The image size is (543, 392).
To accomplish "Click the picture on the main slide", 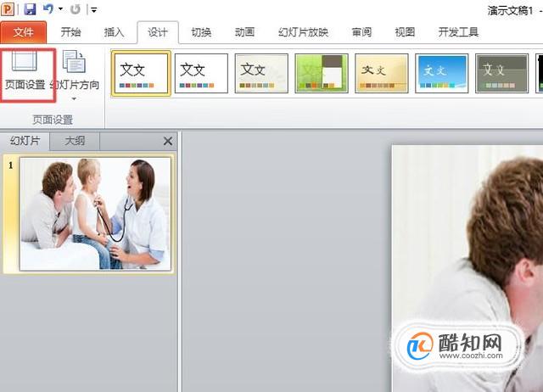I will [467, 268].
